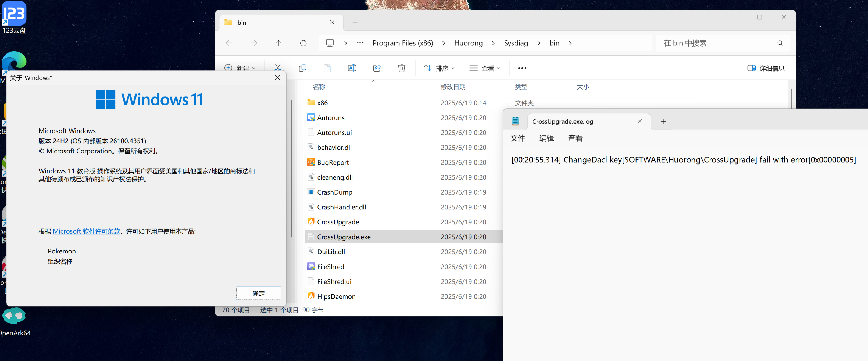Open the 新建 new item dropdown
868x361 pixels.
240,67
